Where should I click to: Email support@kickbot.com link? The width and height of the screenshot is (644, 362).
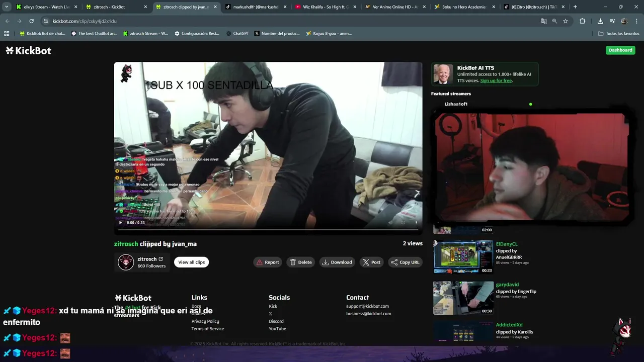pyautogui.click(x=367, y=306)
